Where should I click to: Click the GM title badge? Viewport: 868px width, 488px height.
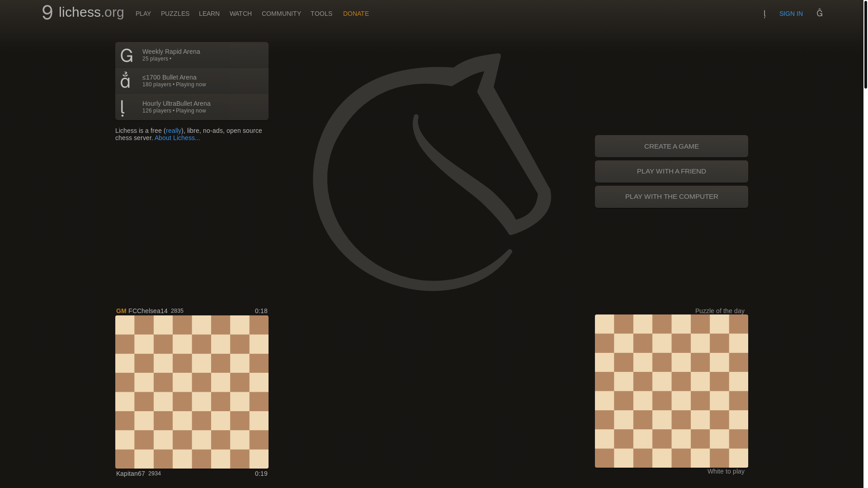point(121,311)
